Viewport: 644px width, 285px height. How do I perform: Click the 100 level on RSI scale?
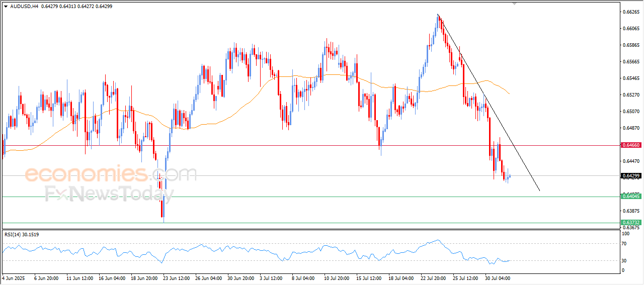click(x=626, y=234)
